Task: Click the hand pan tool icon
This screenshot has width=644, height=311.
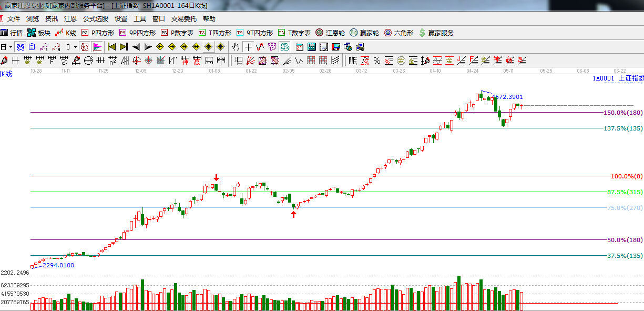Action: point(236,47)
